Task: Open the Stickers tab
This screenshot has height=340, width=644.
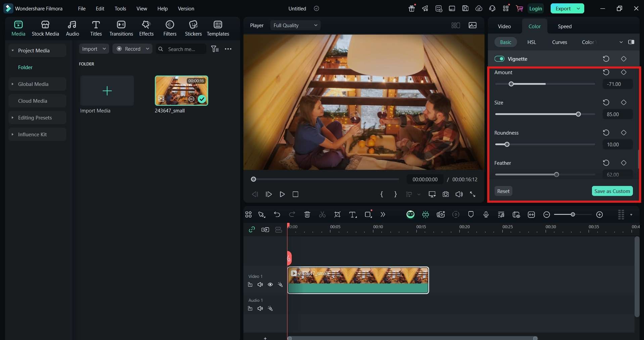Action: (x=193, y=28)
